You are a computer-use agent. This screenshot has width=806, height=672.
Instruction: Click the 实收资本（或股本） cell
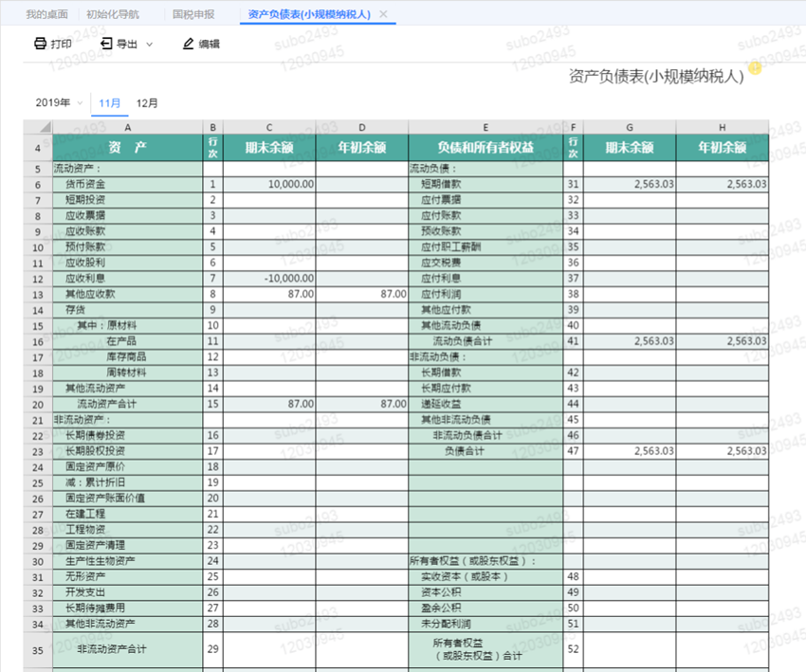pyautogui.click(x=485, y=577)
